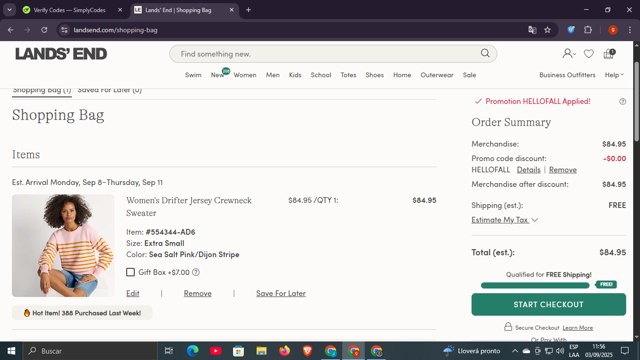Open the Totes menu
This screenshot has height=360, width=640.
coord(348,75)
